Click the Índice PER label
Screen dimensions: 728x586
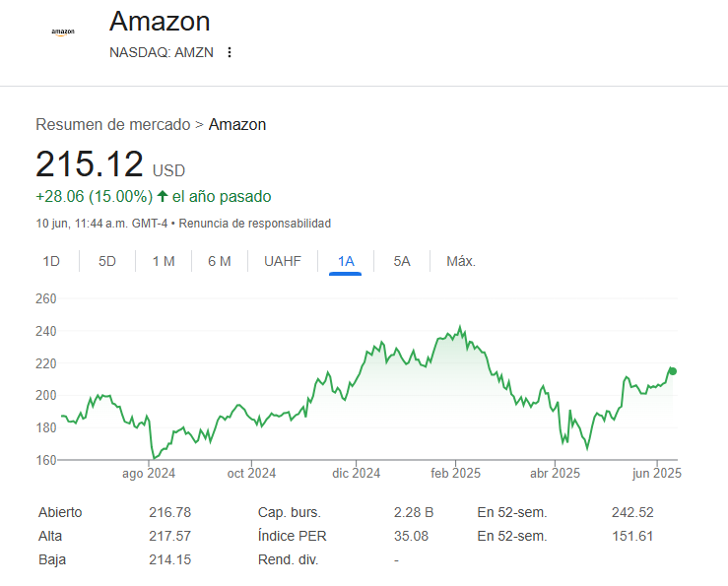point(293,536)
